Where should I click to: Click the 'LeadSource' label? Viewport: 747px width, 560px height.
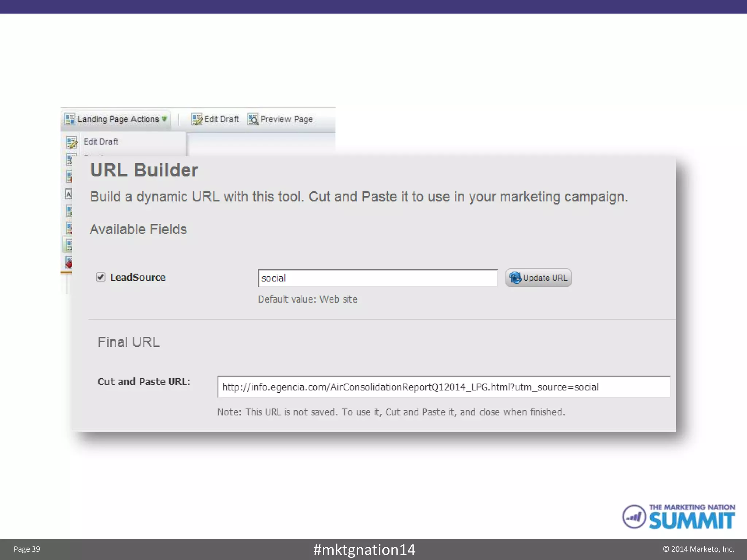point(138,277)
